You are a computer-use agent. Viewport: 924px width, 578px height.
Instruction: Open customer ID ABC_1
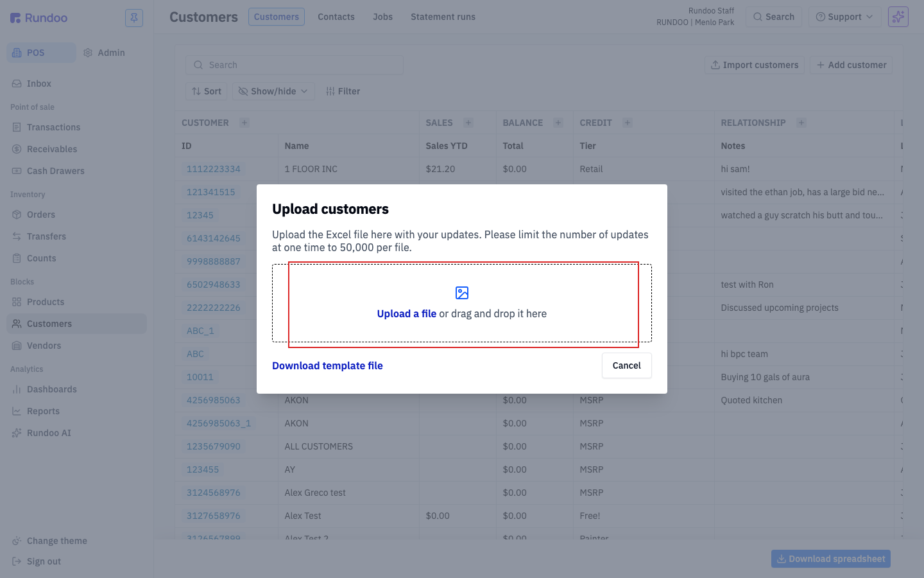click(x=200, y=331)
